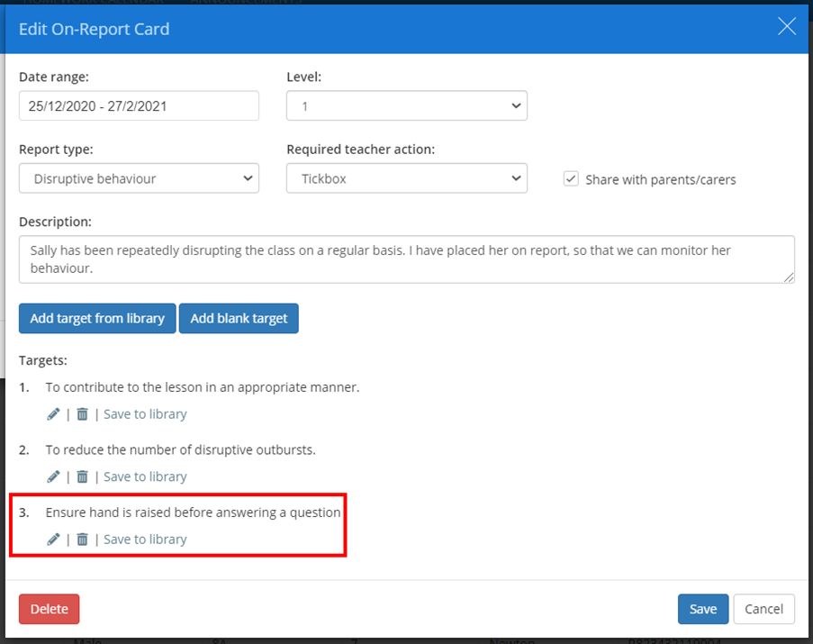Delete target 1 using its trash icon
Image resolution: width=813 pixels, height=644 pixels.
click(x=82, y=414)
